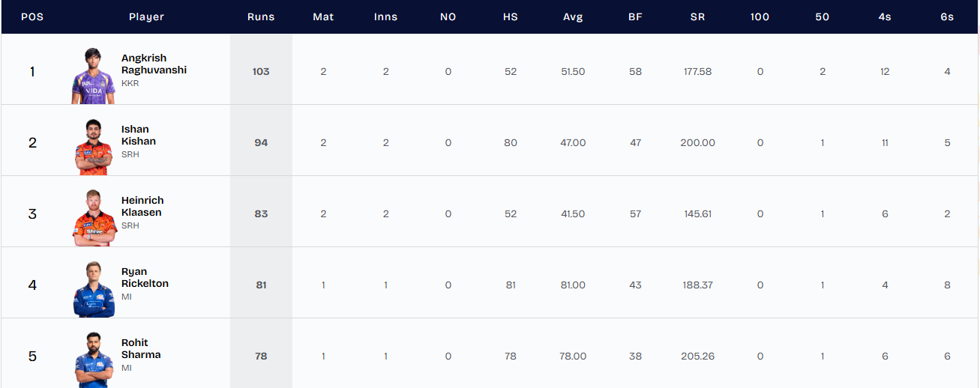
Task: Open Rohit Sharma's profile name
Action: (x=141, y=348)
